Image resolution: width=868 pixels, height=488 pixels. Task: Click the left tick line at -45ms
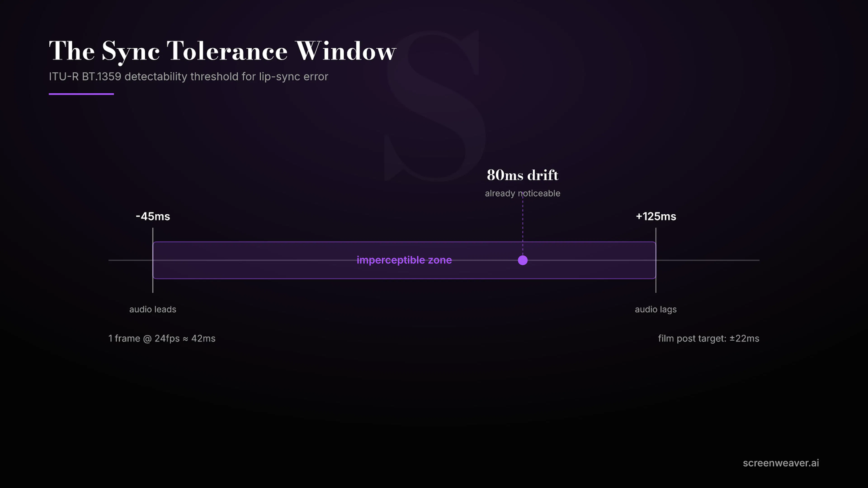click(153, 260)
